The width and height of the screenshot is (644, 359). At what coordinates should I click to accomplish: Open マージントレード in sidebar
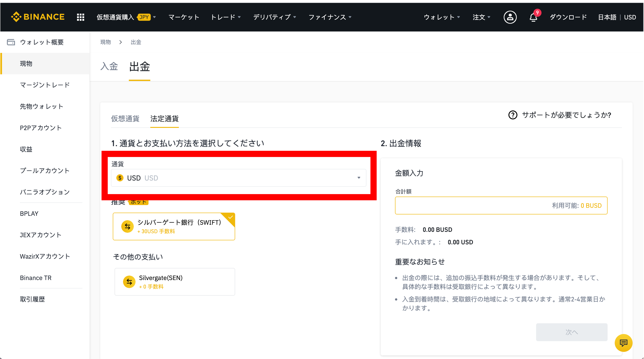pos(45,85)
